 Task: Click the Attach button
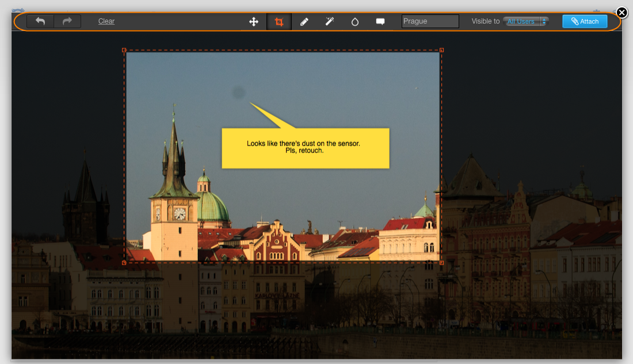(x=585, y=21)
